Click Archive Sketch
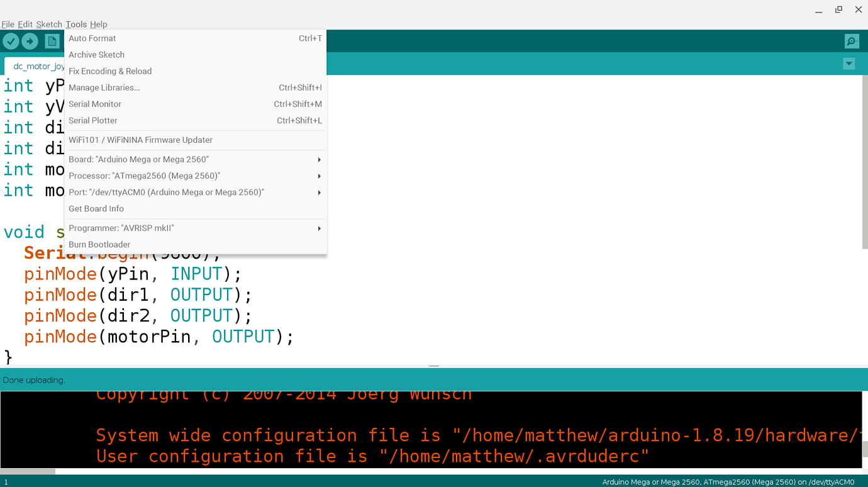868x487 pixels. coord(96,55)
